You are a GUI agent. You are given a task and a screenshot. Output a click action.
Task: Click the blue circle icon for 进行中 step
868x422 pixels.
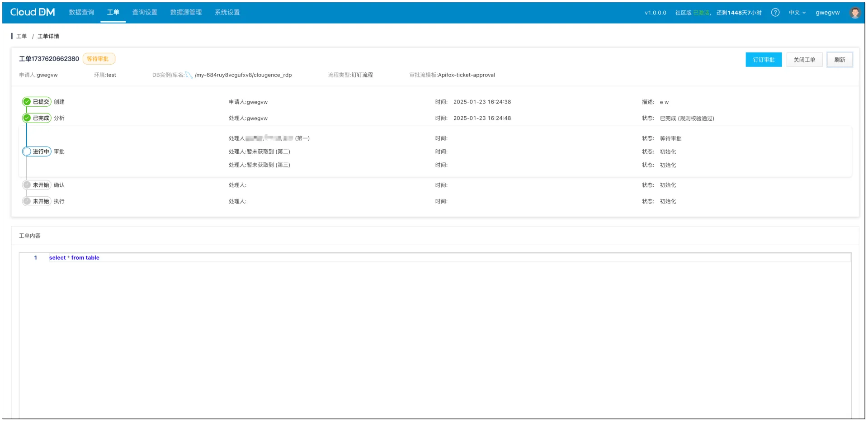pos(27,152)
